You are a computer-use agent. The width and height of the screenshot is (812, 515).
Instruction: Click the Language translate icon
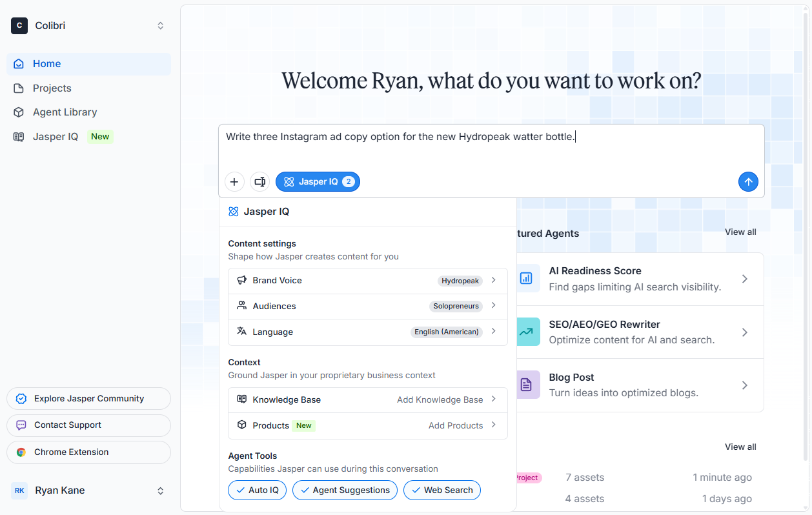click(242, 331)
